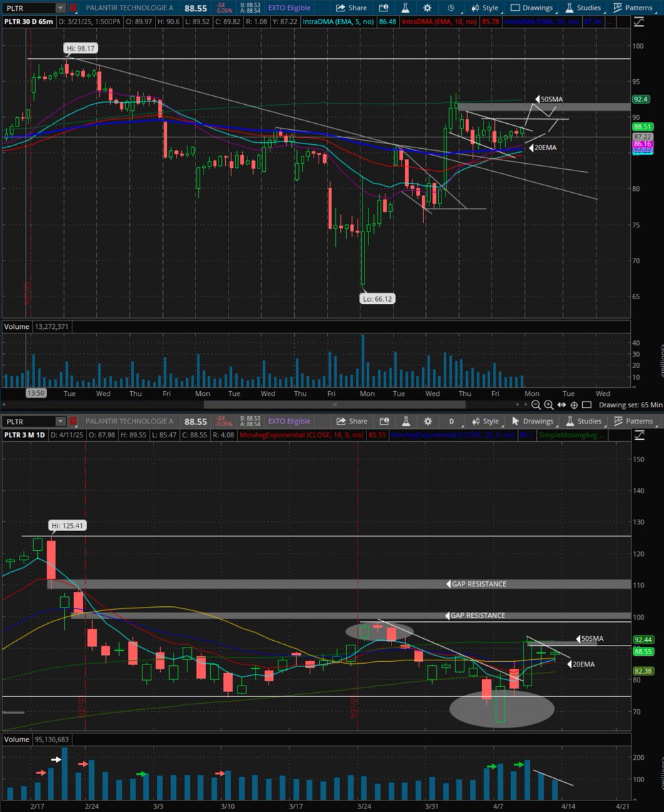Open the Share menu on the lower chart
664x812 pixels.
352,421
